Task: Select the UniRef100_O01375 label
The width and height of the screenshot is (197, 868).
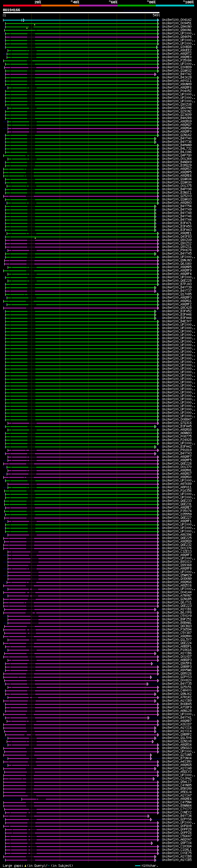Action: click(x=177, y=186)
